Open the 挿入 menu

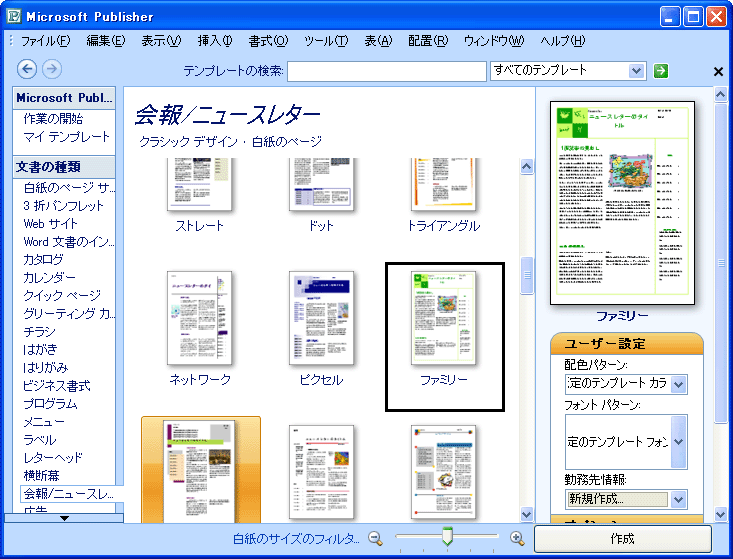click(215, 41)
